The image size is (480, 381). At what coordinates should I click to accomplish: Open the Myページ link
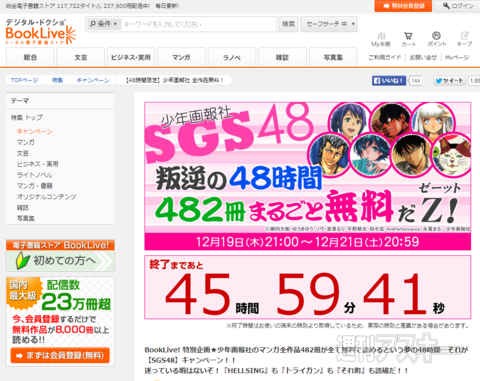pos(457,57)
